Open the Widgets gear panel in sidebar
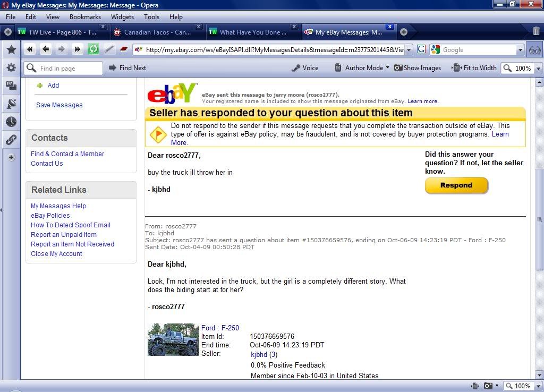The width and height of the screenshot is (544, 392). pyautogui.click(x=11, y=67)
